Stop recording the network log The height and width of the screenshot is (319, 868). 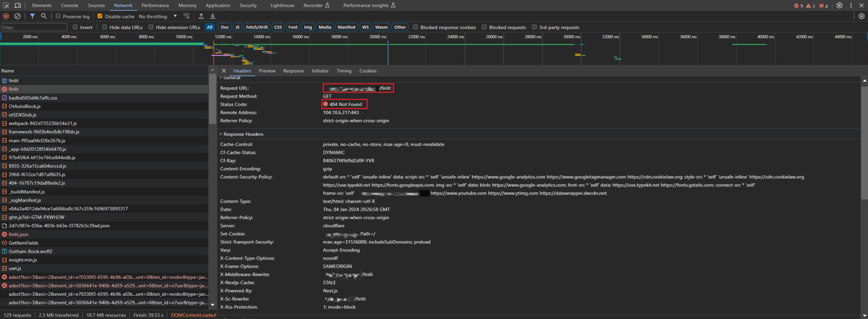[x=5, y=16]
